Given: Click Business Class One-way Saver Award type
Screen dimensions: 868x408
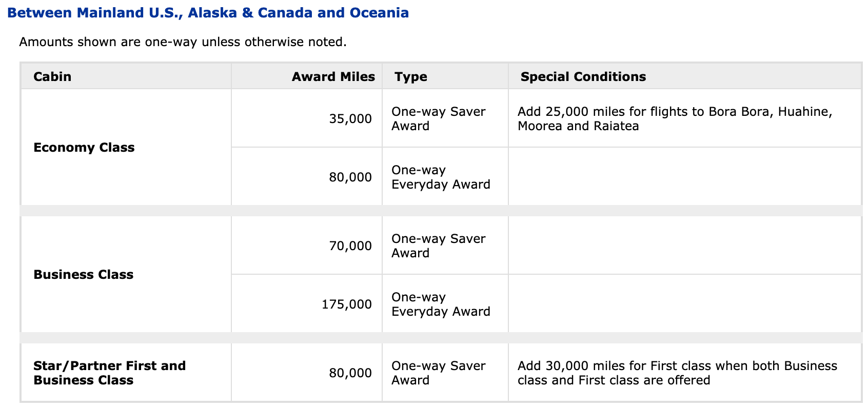Looking at the screenshot, I should pos(438,246).
